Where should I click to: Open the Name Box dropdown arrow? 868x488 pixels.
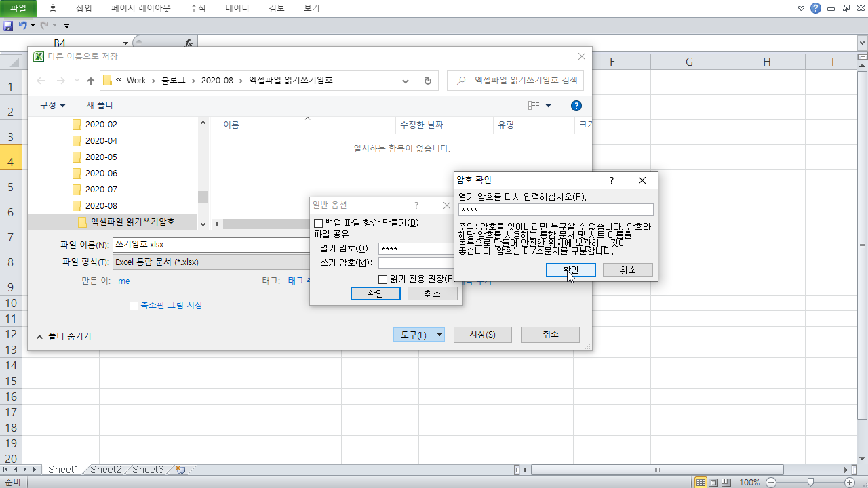tap(126, 43)
